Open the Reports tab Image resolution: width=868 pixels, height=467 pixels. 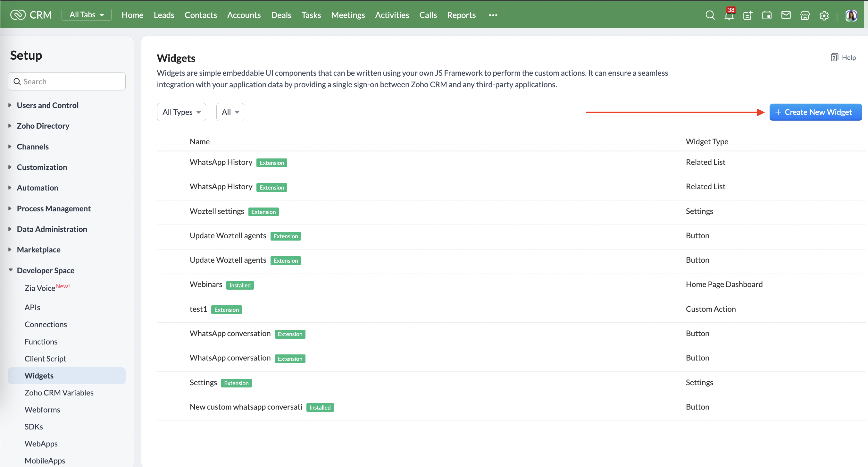[461, 15]
